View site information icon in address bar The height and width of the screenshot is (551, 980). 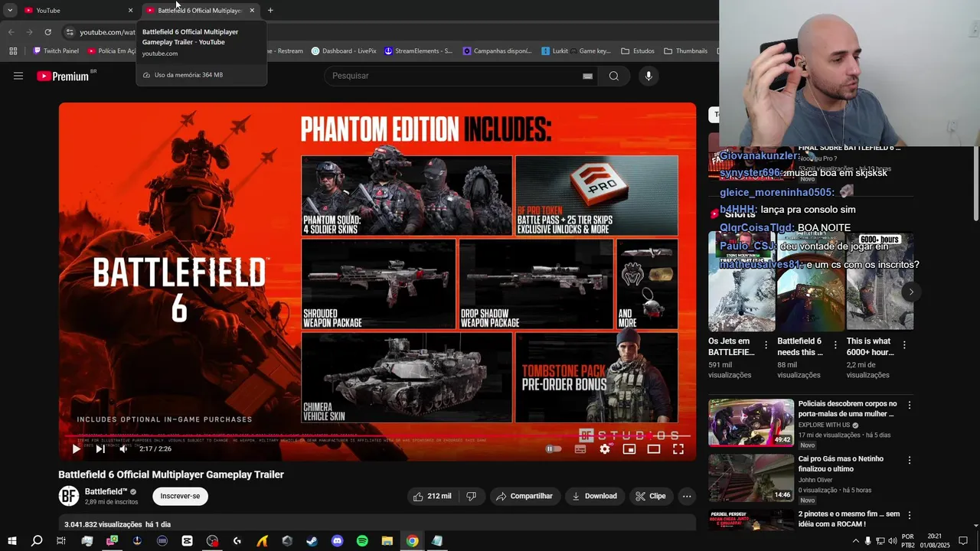tap(70, 32)
